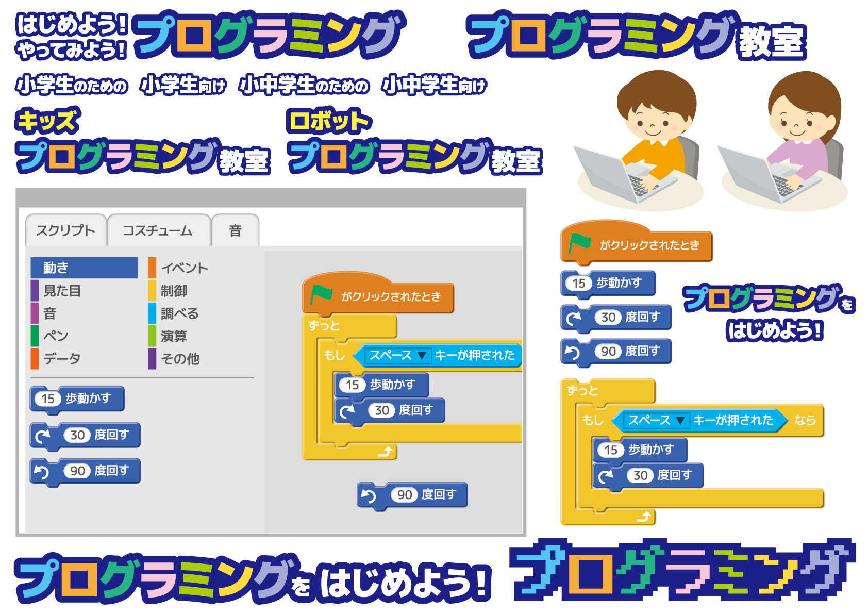Click clockwise arrow inside ずっと loop outside window
The height and width of the screenshot is (614, 868).
[606, 476]
